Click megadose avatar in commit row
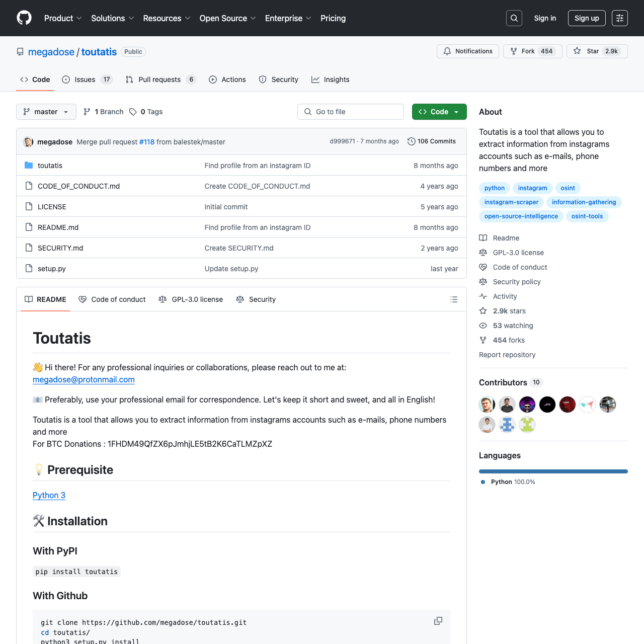Image resolution: width=644 pixels, height=644 pixels. 28,142
